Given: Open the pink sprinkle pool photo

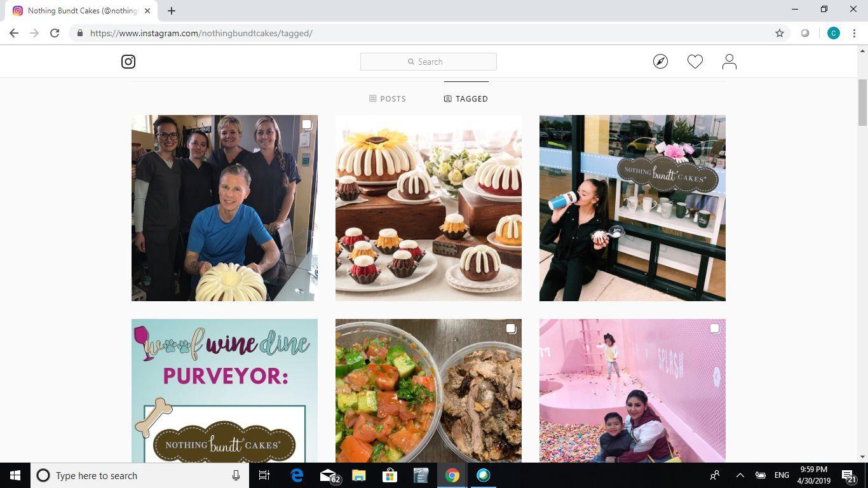Looking at the screenshot, I should [632, 390].
